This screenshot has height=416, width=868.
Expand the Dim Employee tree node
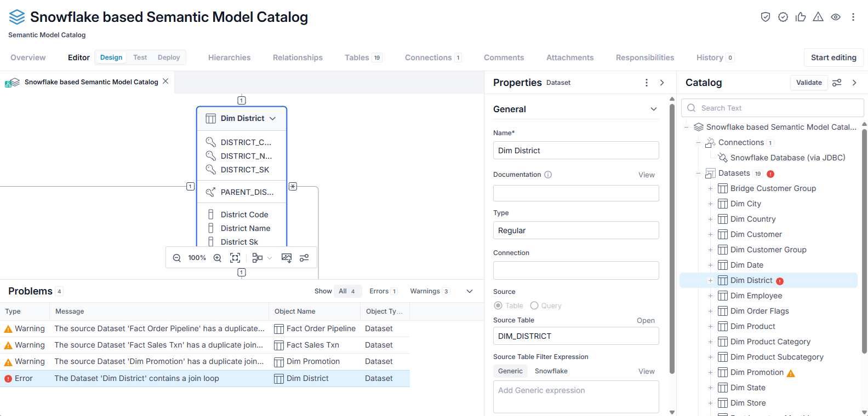711,296
